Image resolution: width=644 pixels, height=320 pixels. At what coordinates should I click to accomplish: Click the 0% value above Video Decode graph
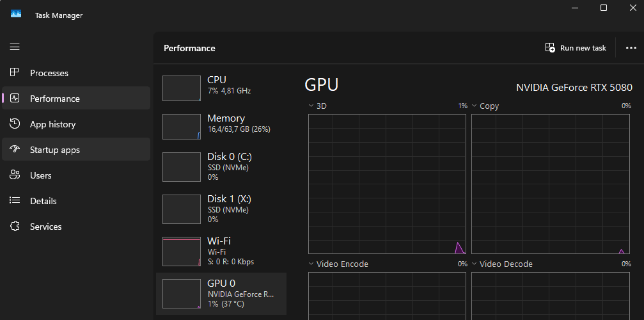pyautogui.click(x=626, y=264)
